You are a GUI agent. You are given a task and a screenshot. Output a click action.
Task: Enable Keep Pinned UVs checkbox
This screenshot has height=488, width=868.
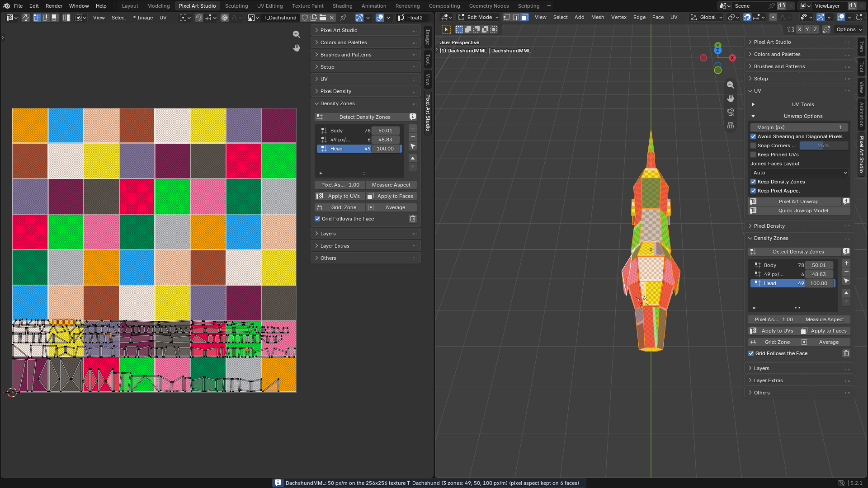(753, 155)
